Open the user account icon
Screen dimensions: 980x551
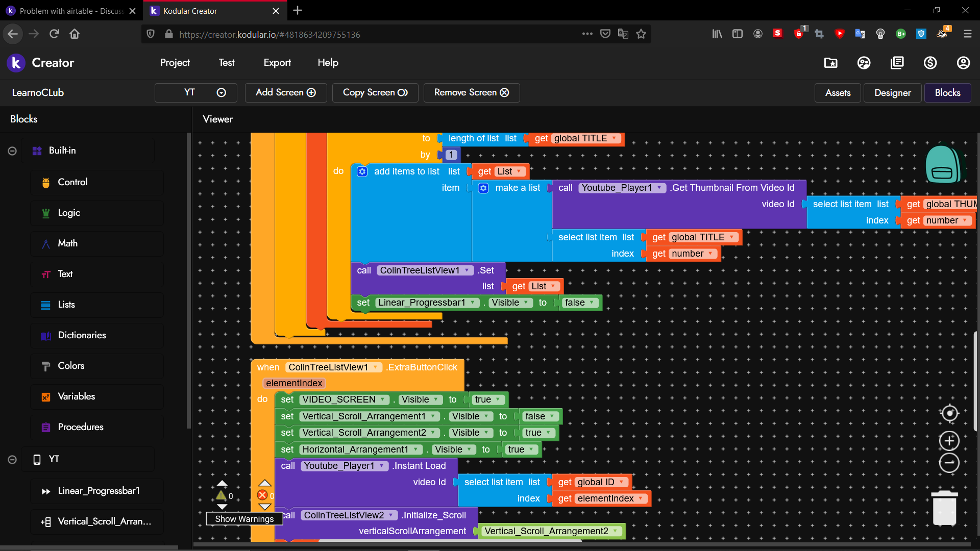point(963,63)
